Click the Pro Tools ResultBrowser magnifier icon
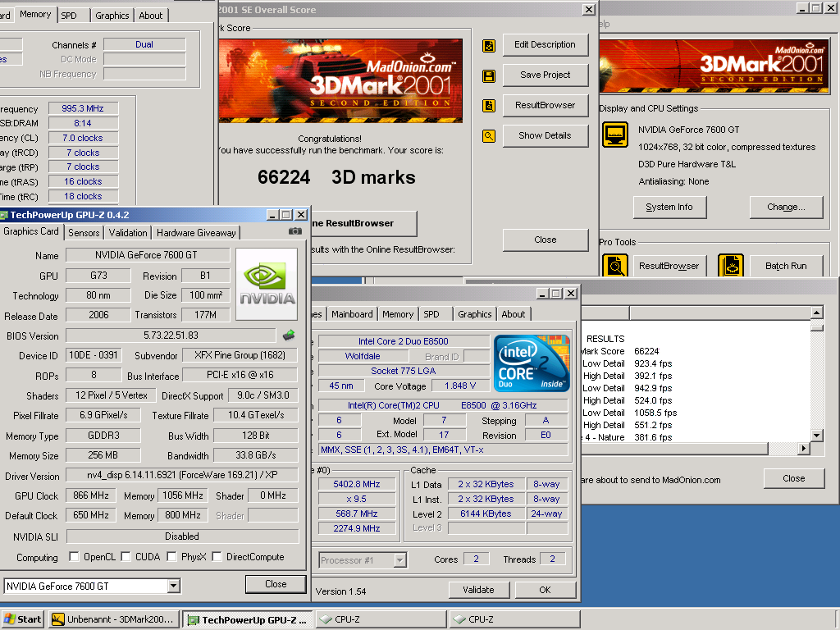The width and height of the screenshot is (840, 630). tap(615, 266)
